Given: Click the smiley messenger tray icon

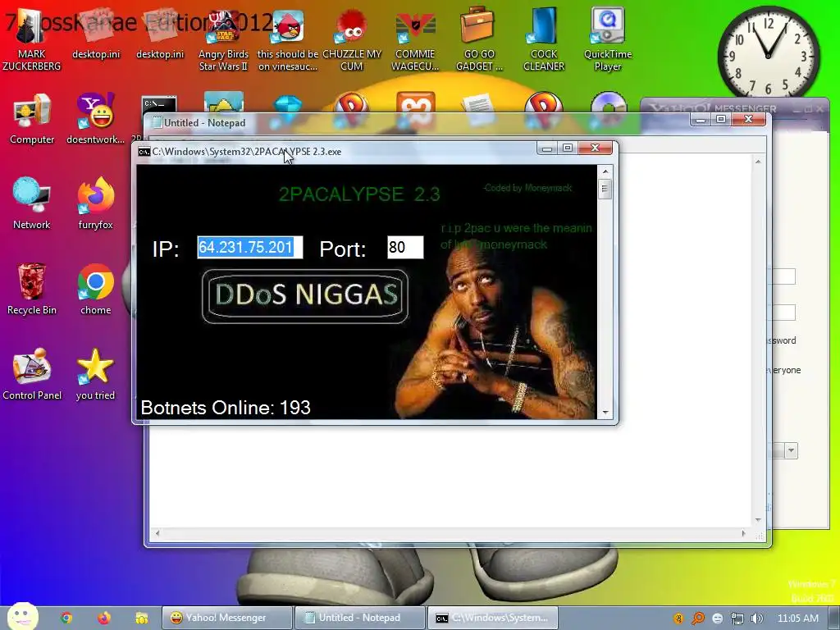Looking at the screenshot, I should tap(717, 619).
